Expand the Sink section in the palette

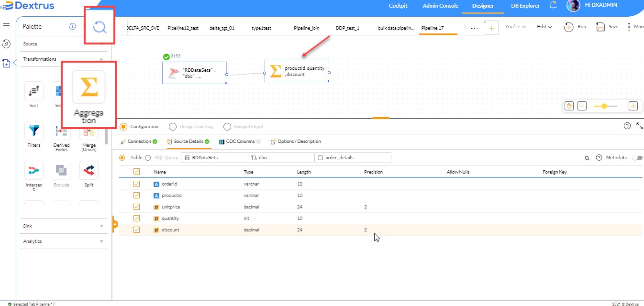click(64, 225)
